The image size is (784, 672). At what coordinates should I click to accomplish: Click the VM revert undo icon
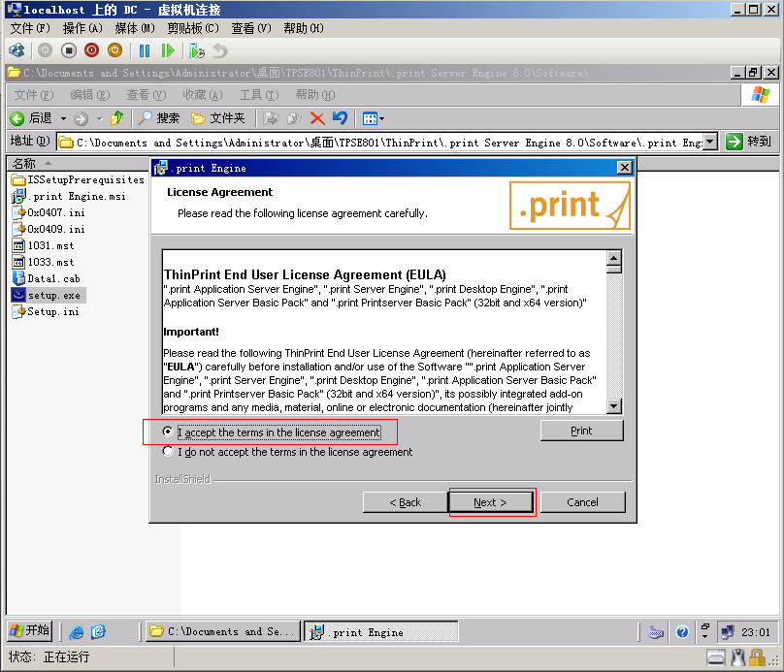coord(220,50)
